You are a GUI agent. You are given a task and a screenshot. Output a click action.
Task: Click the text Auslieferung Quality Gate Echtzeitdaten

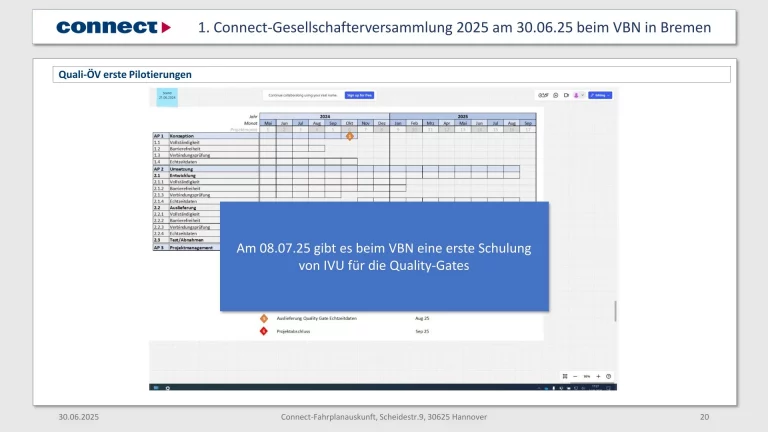pyautogui.click(x=316, y=318)
